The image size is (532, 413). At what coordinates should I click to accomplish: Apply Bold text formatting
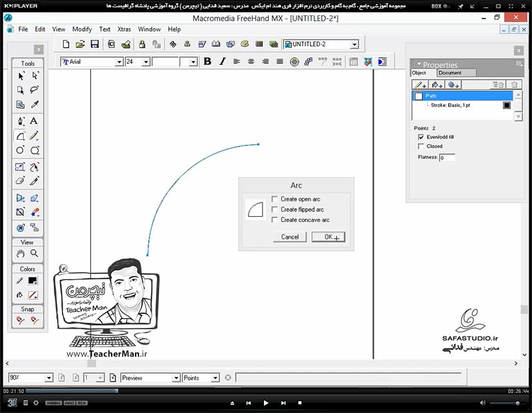point(207,61)
